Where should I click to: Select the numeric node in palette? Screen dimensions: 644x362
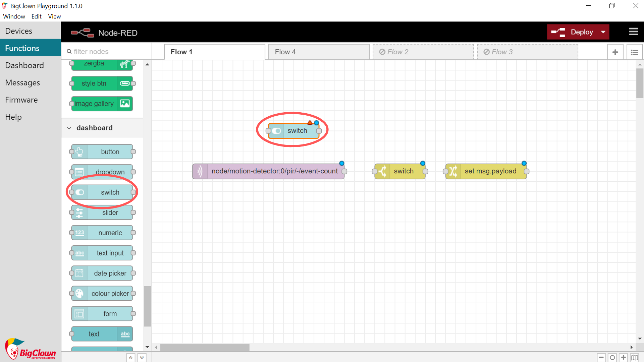(x=102, y=233)
